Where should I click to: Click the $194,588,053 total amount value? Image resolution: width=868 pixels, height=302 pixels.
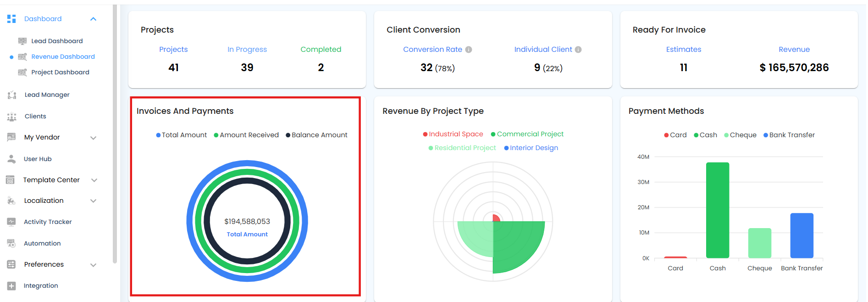coord(247,221)
